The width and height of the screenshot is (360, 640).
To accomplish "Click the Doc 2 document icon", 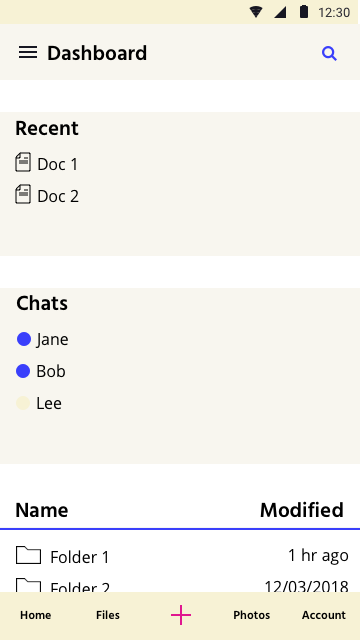I will point(23,194).
